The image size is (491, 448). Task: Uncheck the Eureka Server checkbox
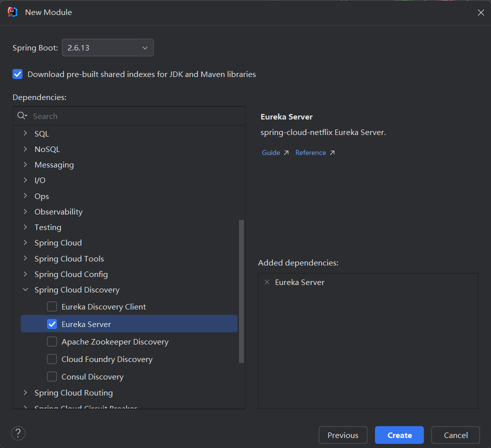pyautogui.click(x=52, y=324)
